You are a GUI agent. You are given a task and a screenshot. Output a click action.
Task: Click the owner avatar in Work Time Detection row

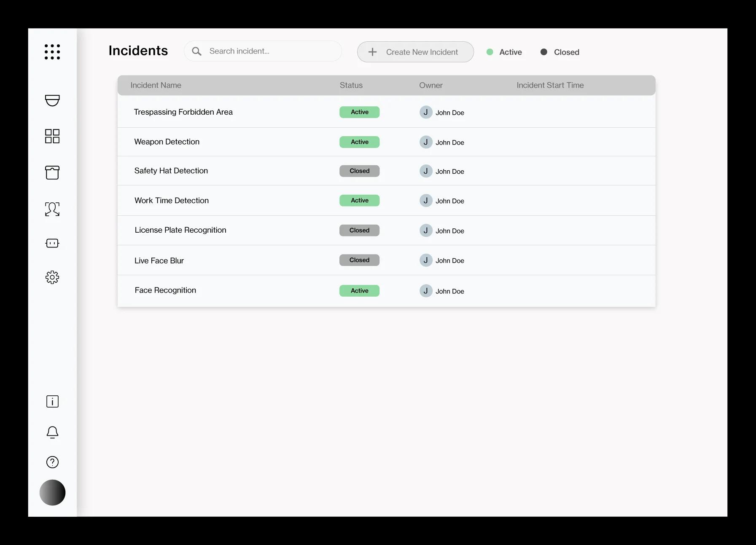point(426,200)
